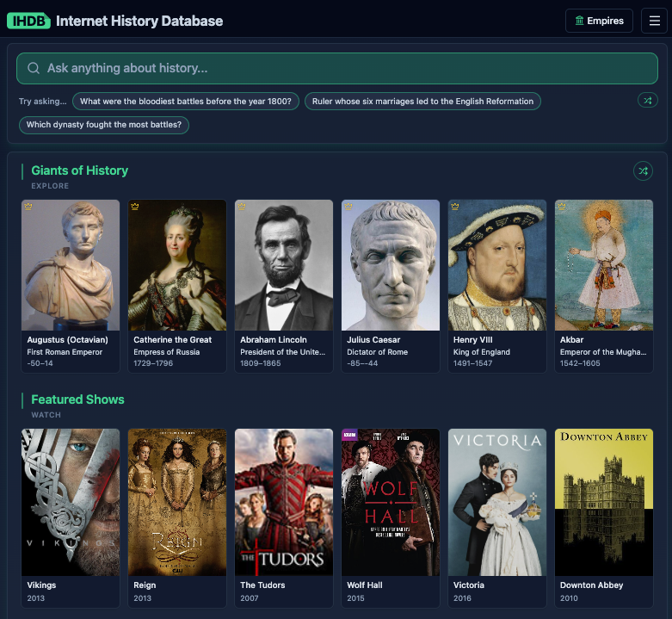Image resolution: width=672 pixels, height=619 pixels.
Task: Click the Internet History Database title
Action: point(139,21)
